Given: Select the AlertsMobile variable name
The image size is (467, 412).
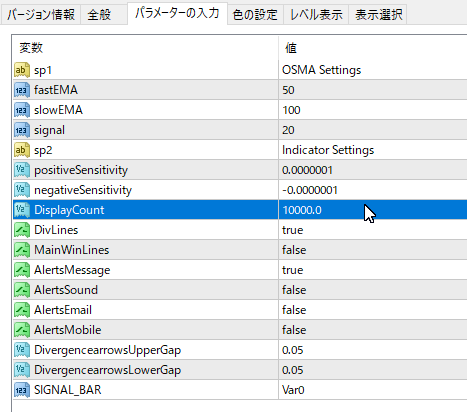Looking at the screenshot, I should point(68,330).
